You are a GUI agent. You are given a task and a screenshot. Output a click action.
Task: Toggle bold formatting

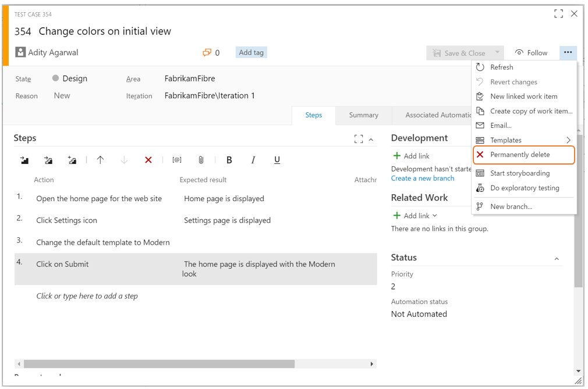click(229, 160)
